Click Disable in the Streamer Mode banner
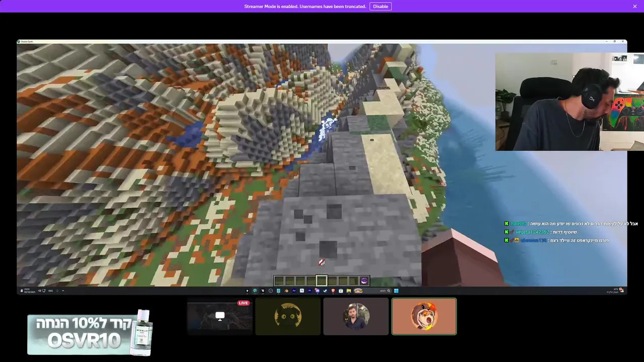The width and height of the screenshot is (644, 362). click(380, 7)
